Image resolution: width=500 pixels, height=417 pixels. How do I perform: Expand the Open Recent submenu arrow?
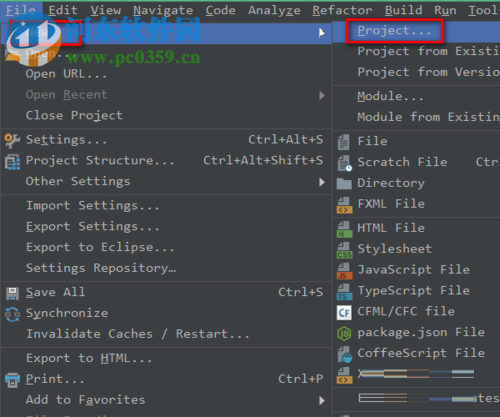321,95
